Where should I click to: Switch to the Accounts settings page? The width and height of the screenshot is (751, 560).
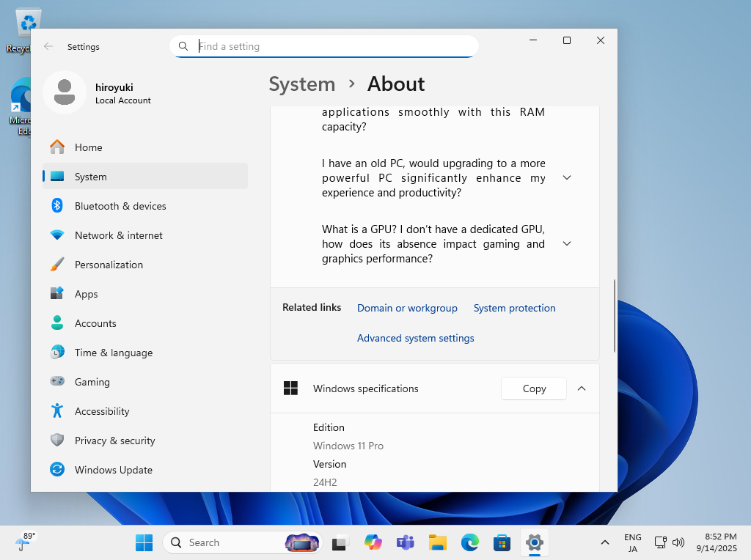[145, 323]
